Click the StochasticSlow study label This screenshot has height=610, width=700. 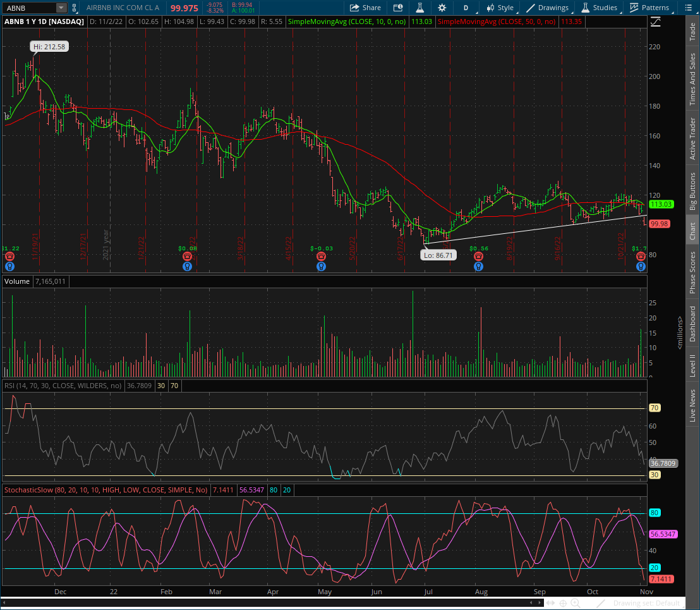(106, 490)
